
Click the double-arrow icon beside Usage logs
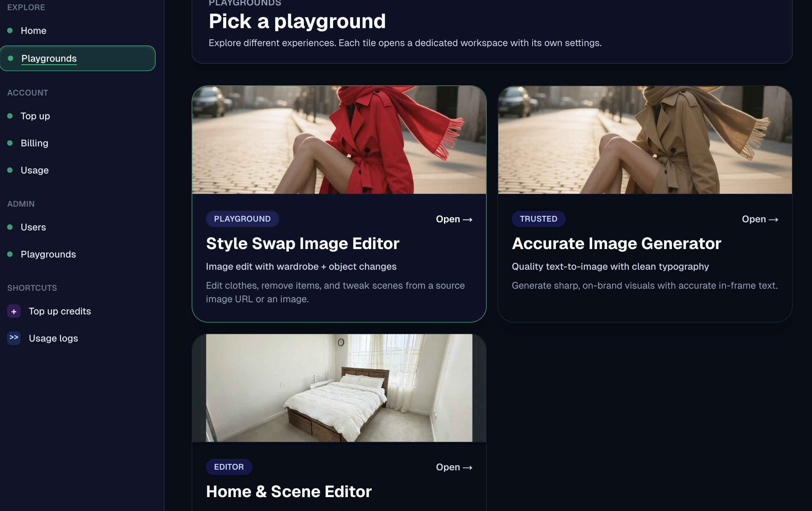pyautogui.click(x=14, y=338)
